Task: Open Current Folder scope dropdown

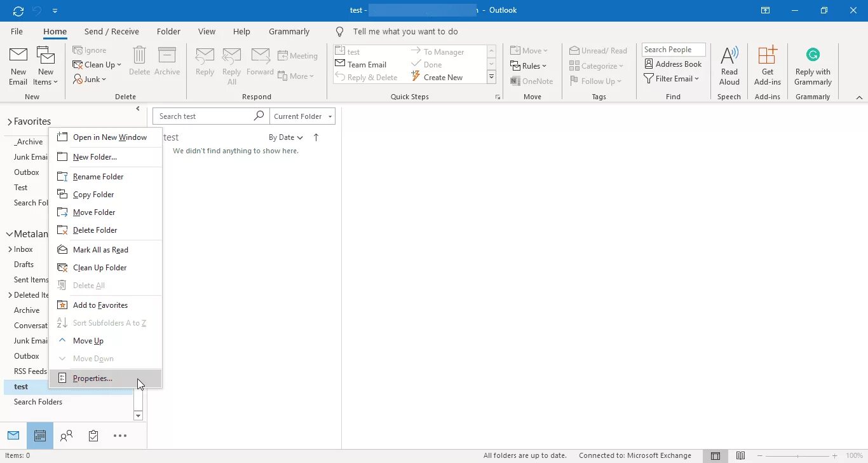Action: click(x=302, y=116)
